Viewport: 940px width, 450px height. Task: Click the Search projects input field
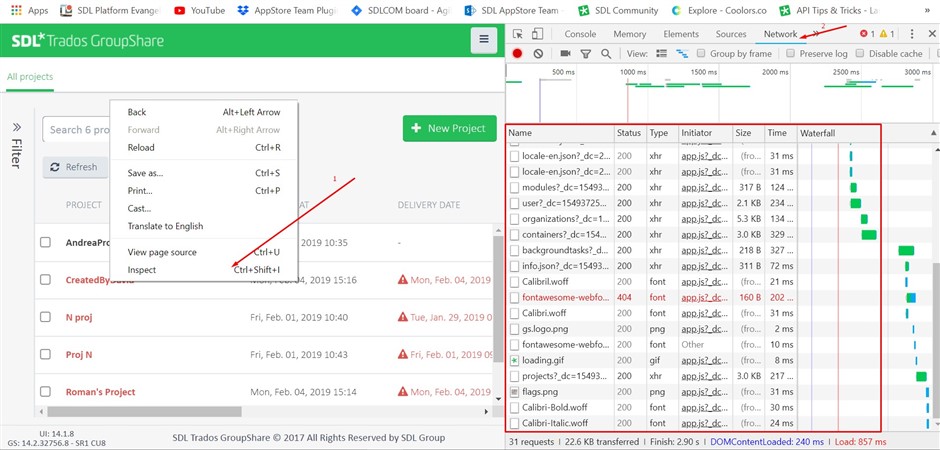coord(77,129)
